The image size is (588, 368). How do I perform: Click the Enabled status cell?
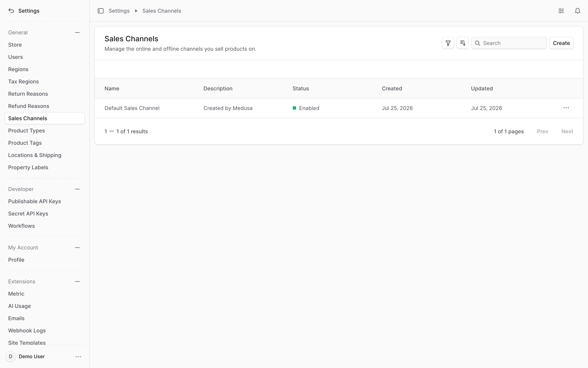coord(306,108)
